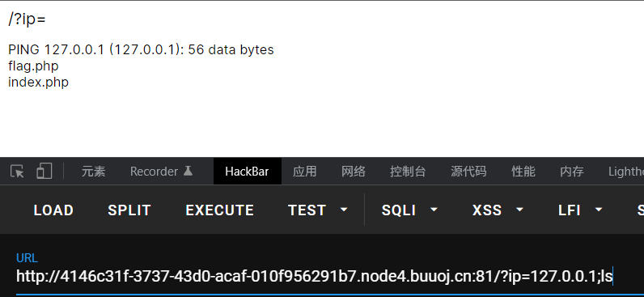Switch to the 性能 tab
This screenshot has width=644, height=297.
pos(523,172)
